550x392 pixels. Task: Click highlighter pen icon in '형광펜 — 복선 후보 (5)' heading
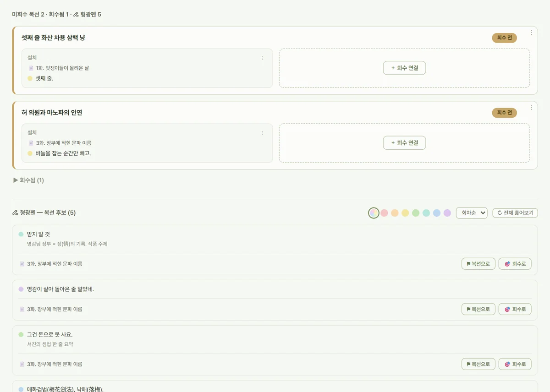click(x=15, y=213)
